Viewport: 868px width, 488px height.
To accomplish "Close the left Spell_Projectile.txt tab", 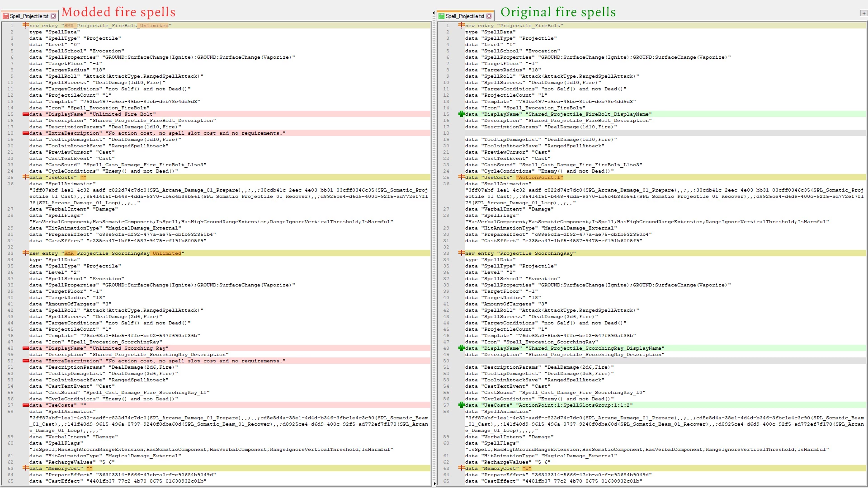I will (53, 16).
